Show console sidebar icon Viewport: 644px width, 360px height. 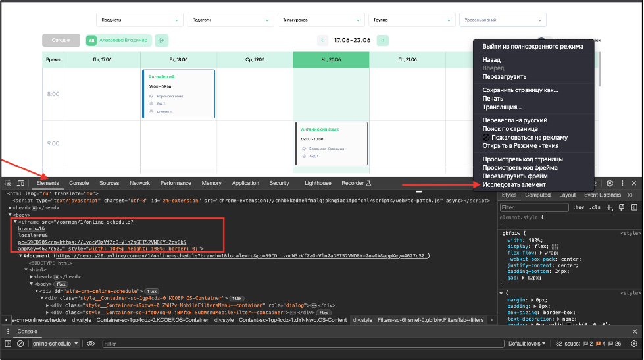(x=8, y=344)
